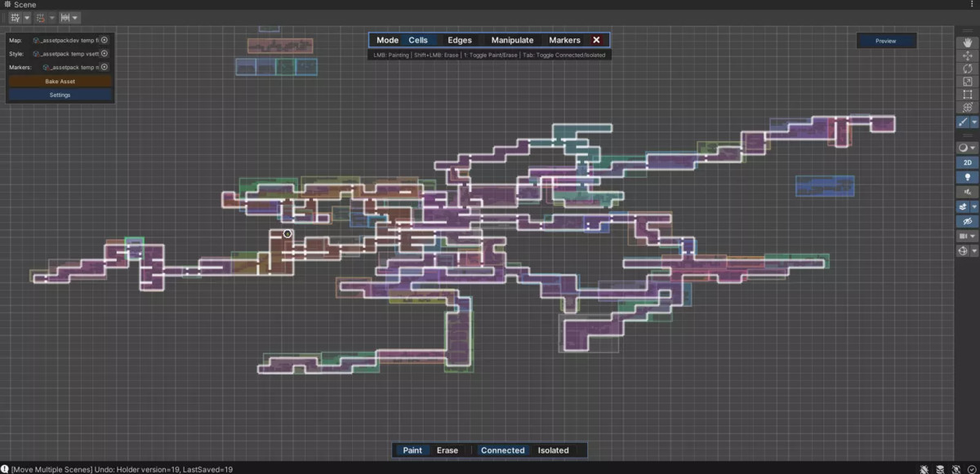The image size is (980, 474).
Task: Click the Bake Asset button
Action: [60, 82]
